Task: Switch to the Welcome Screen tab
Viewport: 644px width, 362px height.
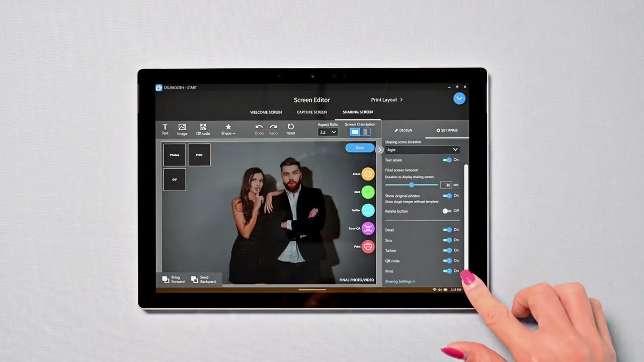Action: 266,112
